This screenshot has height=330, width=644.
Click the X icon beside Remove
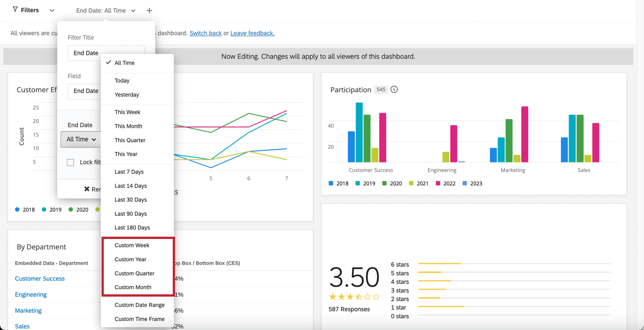coord(87,189)
